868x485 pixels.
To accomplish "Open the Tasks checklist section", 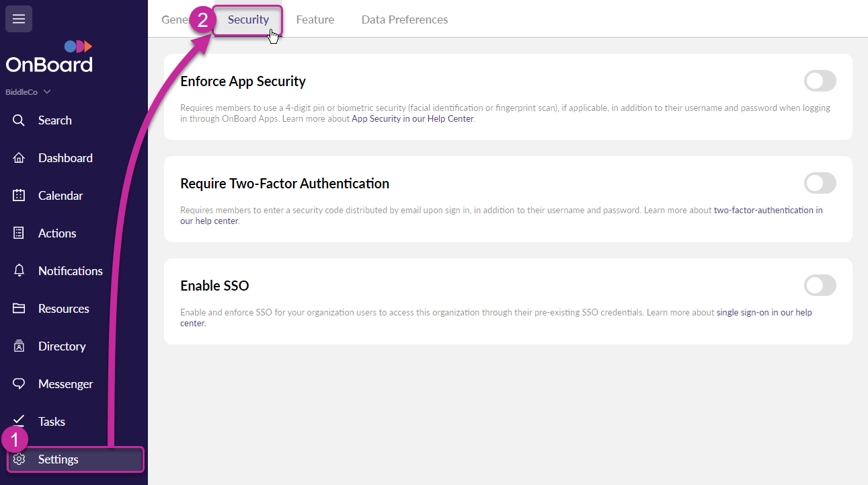I will (x=51, y=421).
